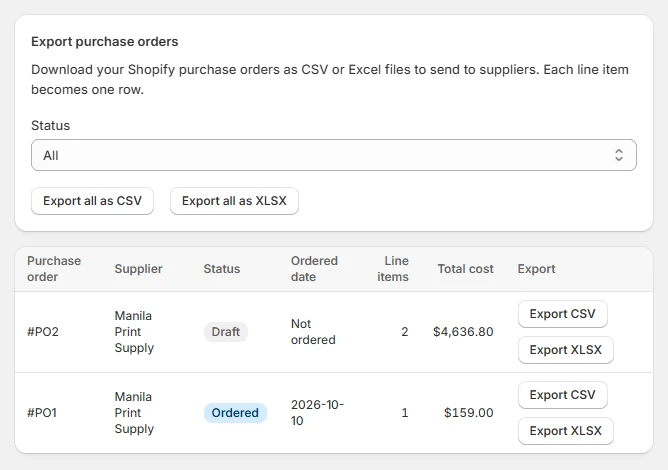Click the Ordered date column header

[314, 269]
